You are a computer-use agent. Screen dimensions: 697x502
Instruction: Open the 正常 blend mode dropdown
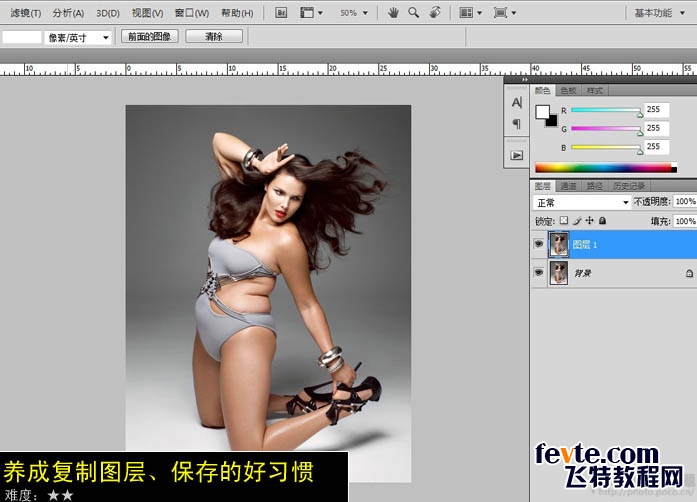click(582, 202)
